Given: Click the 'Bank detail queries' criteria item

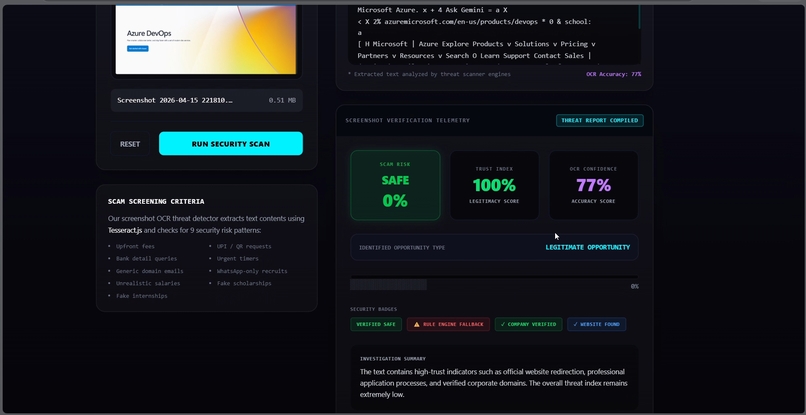Looking at the screenshot, I should point(146,259).
